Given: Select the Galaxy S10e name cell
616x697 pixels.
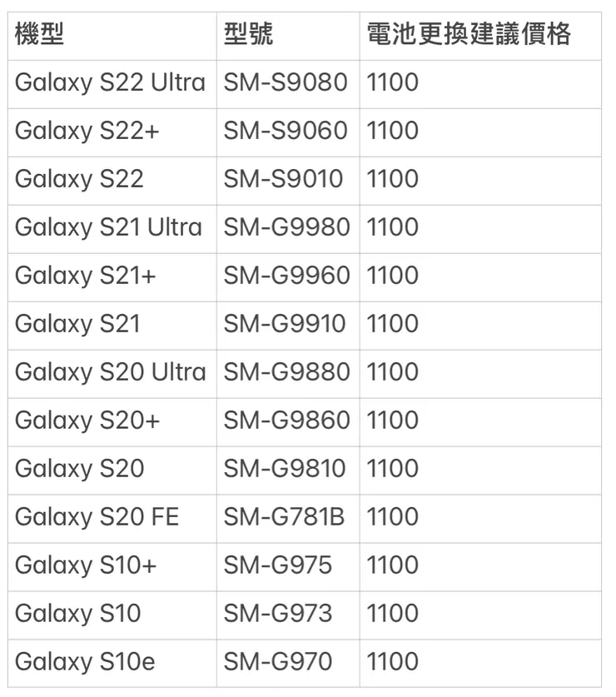Looking at the screenshot, I should pos(84,663).
